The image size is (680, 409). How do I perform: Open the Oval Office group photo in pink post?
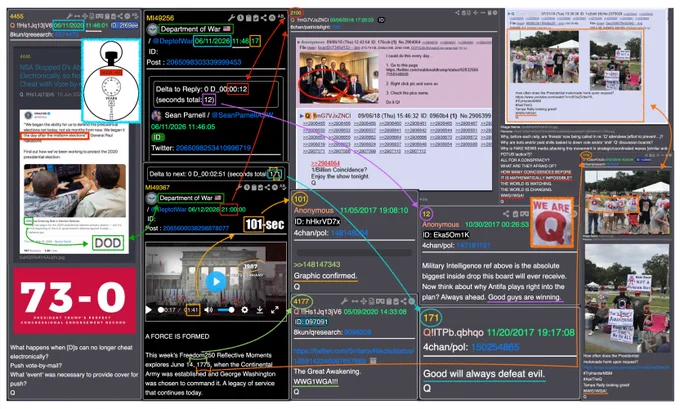click(340, 78)
